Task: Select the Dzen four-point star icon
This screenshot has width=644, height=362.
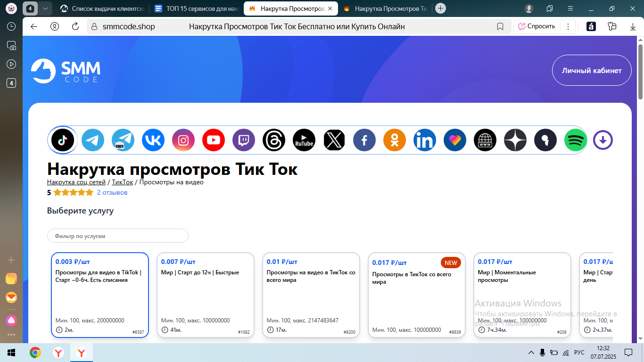Action: 515,140
